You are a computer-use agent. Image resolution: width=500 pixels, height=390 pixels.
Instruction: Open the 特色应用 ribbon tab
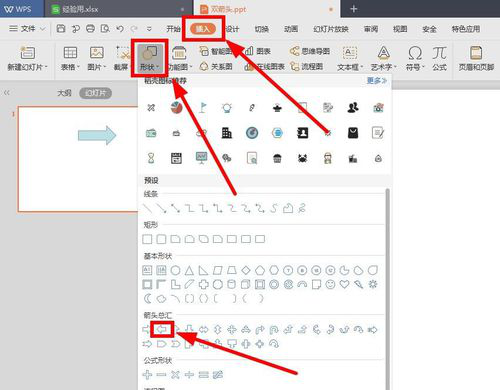point(466,29)
